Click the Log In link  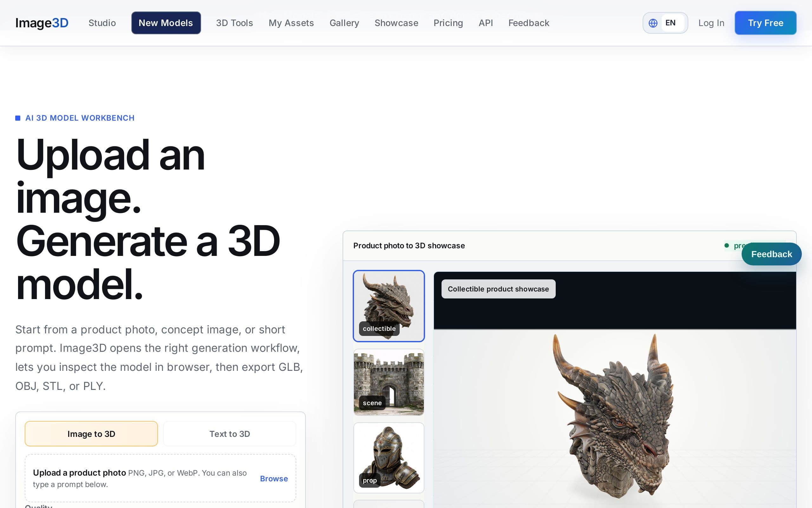(x=711, y=23)
